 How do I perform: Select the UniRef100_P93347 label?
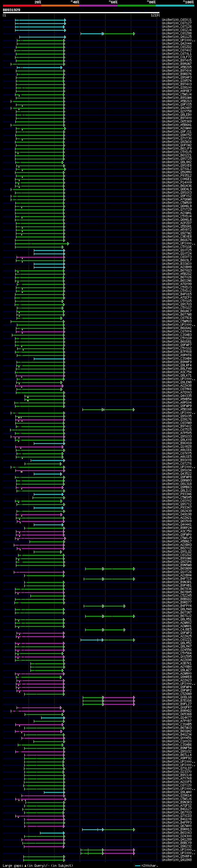(x=177, y=507)
